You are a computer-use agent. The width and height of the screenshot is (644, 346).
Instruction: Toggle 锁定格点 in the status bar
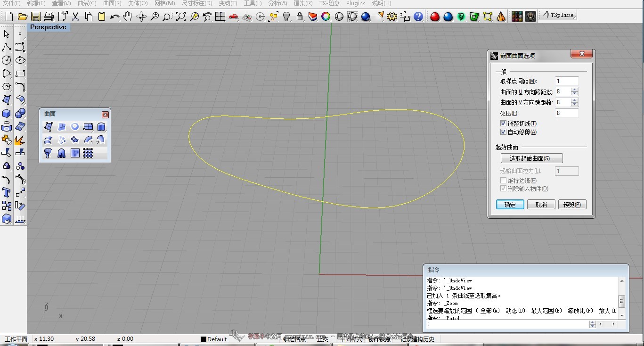[x=295, y=339]
